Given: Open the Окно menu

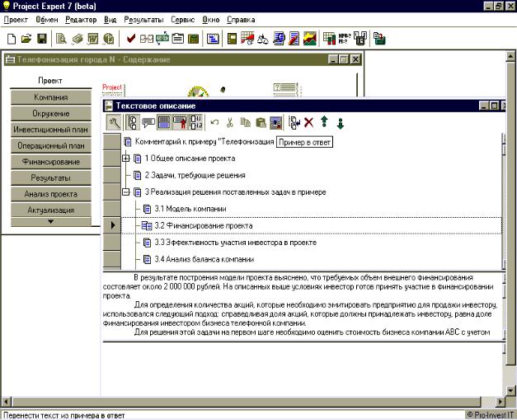Looking at the screenshot, I should (x=211, y=20).
